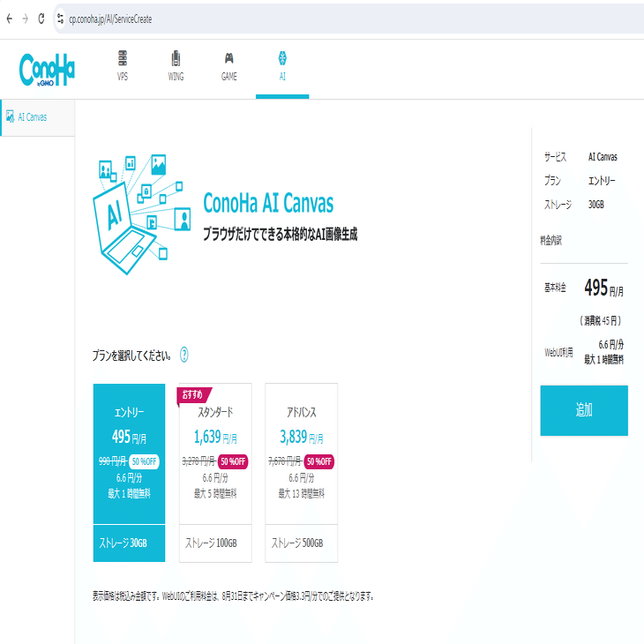Open plan selection help question icon
This screenshot has width=644, height=644.
click(x=184, y=355)
